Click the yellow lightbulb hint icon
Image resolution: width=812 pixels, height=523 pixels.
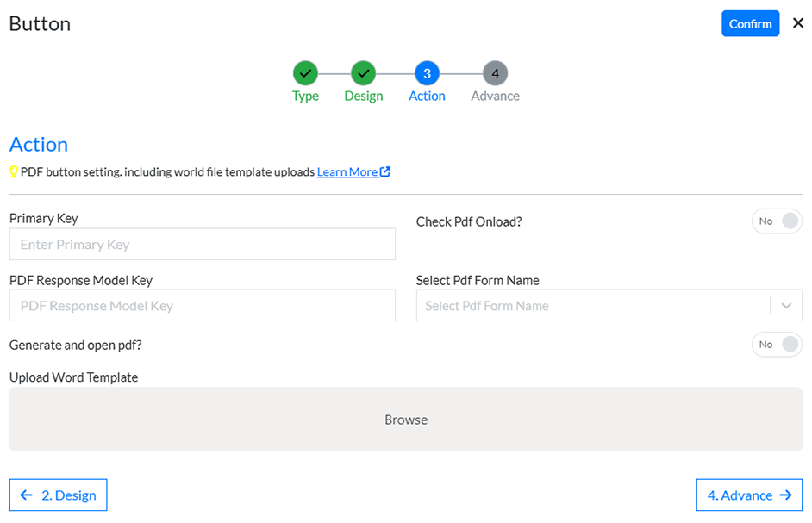click(x=14, y=172)
